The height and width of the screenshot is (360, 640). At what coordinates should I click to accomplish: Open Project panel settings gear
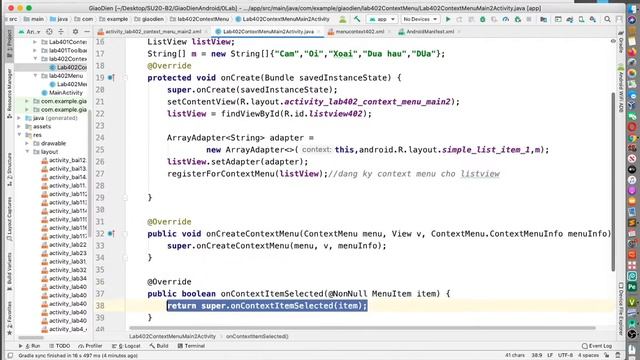click(x=75, y=31)
